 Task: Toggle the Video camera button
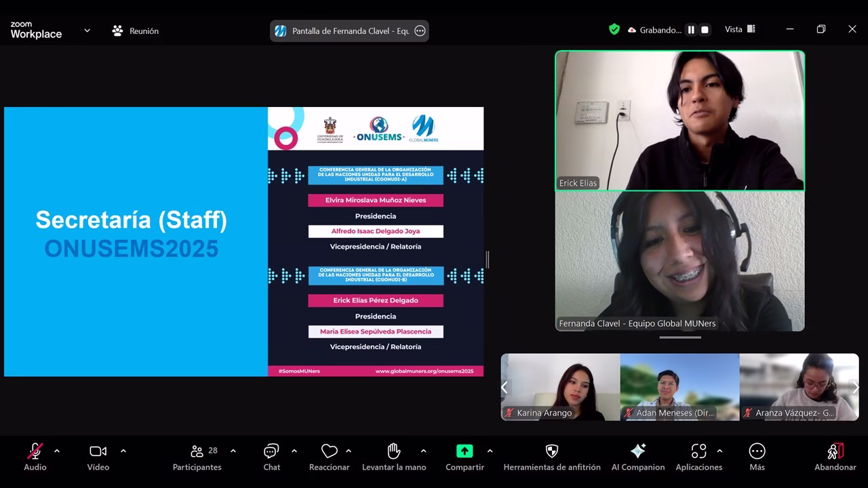[x=98, y=452]
